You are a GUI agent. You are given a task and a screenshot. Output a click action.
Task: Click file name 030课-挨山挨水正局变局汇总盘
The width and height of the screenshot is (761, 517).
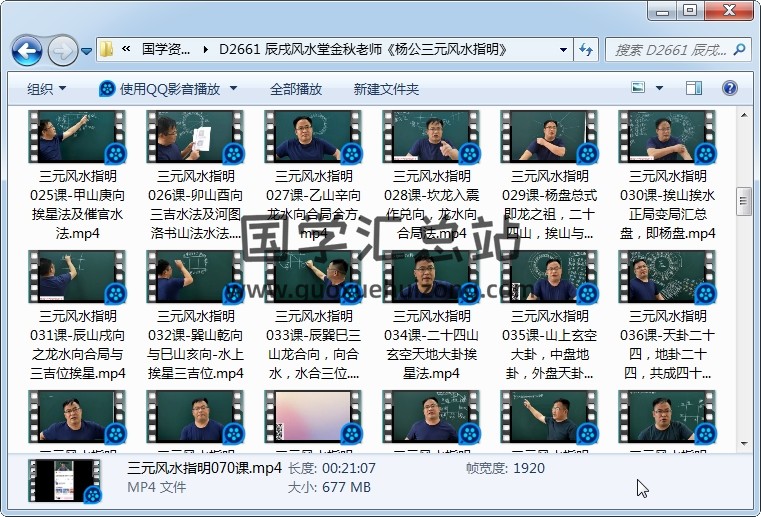[667, 204]
